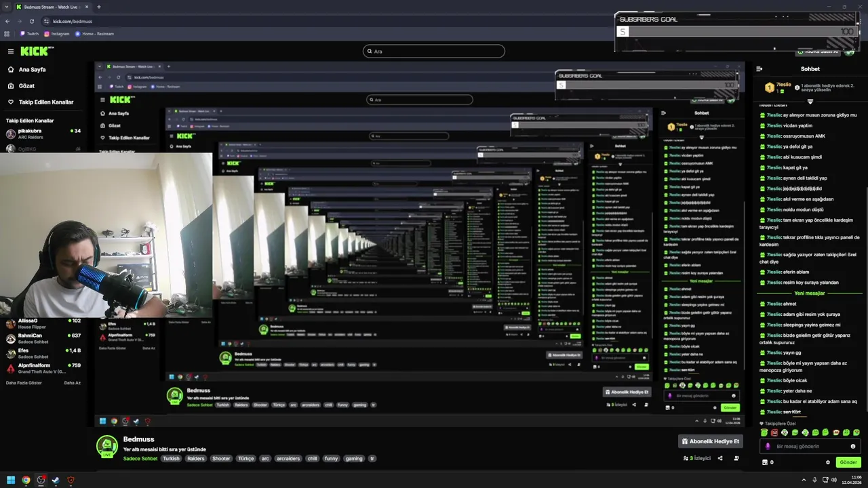Open pikakubra followed channel
Image resolution: width=868 pixels, height=488 pixels.
point(43,133)
